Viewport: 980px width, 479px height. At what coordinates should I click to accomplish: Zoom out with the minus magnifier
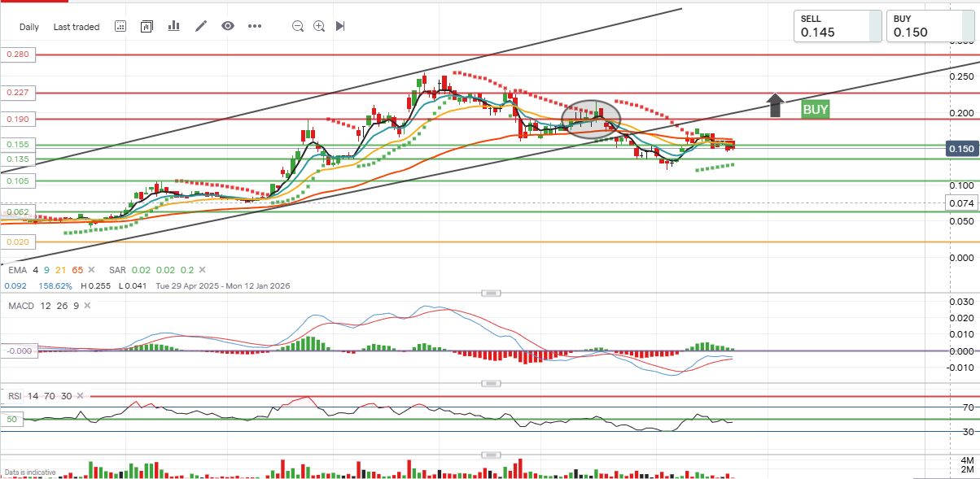point(298,26)
